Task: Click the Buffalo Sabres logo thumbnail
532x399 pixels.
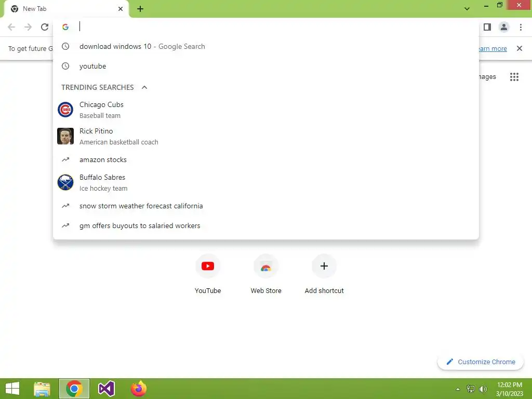Action: [65, 182]
